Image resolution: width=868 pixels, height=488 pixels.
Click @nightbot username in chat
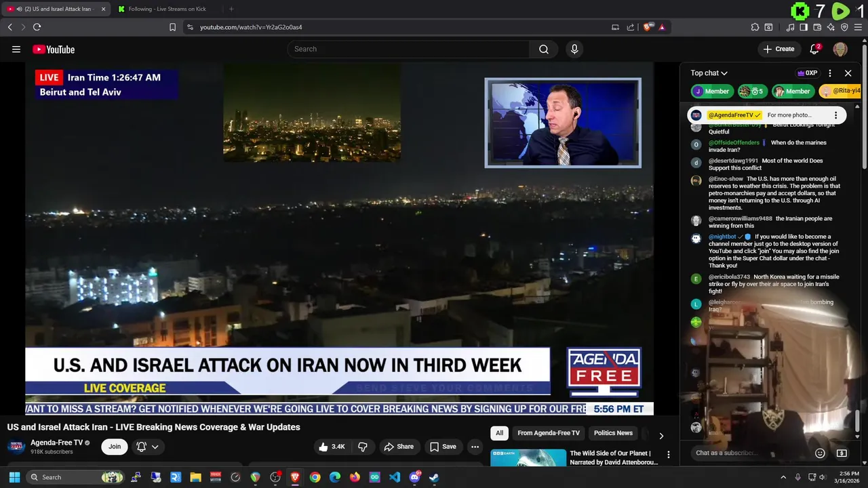[x=722, y=237]
